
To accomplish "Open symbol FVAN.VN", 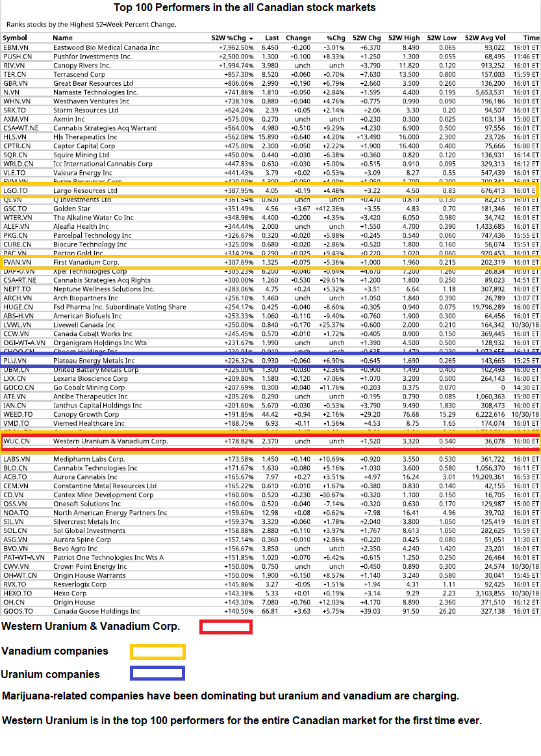I will coord(17,262).
